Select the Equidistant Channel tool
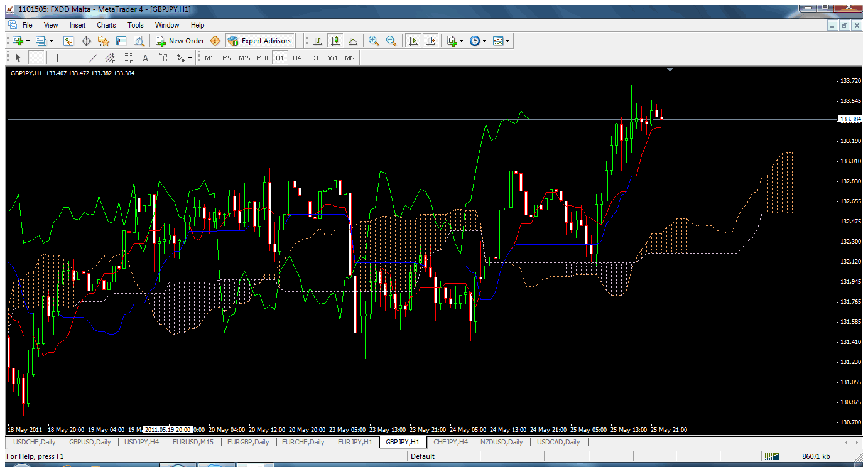868x467 pixels. pyautogui.click(x=111, y=58)
